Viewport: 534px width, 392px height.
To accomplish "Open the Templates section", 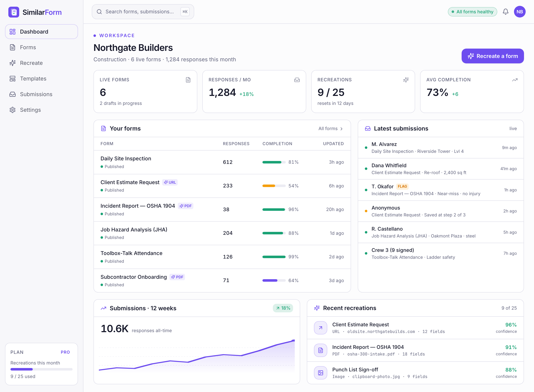I will coord(42,79).
